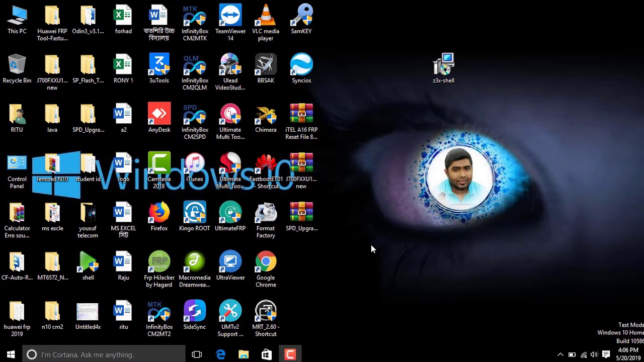The width and height of the screenshot is (644, 362).
Task: Open SPD_Upgra archive in last column
Action: coord(301,217)
